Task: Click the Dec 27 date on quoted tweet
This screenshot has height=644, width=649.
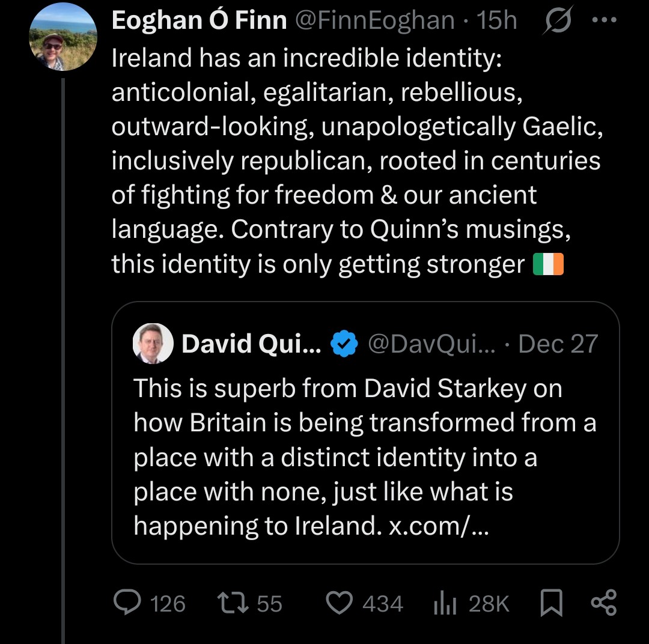Action: (x=558, y=344)
